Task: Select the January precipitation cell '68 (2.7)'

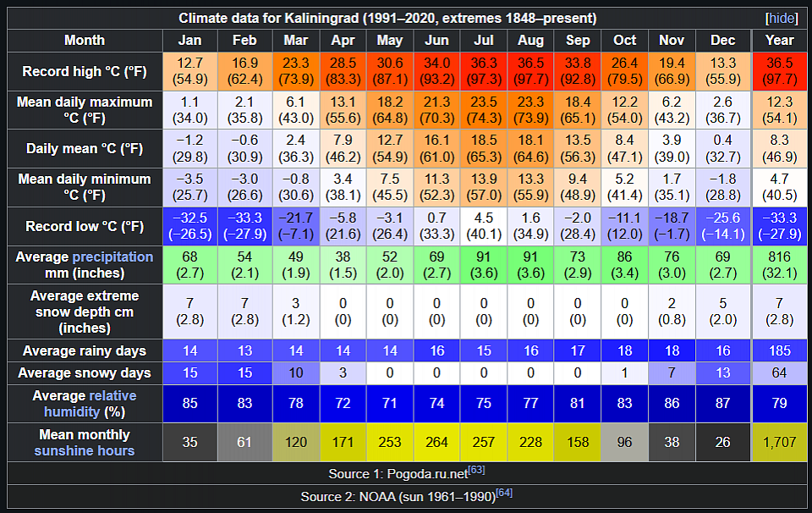Action: 190,265
